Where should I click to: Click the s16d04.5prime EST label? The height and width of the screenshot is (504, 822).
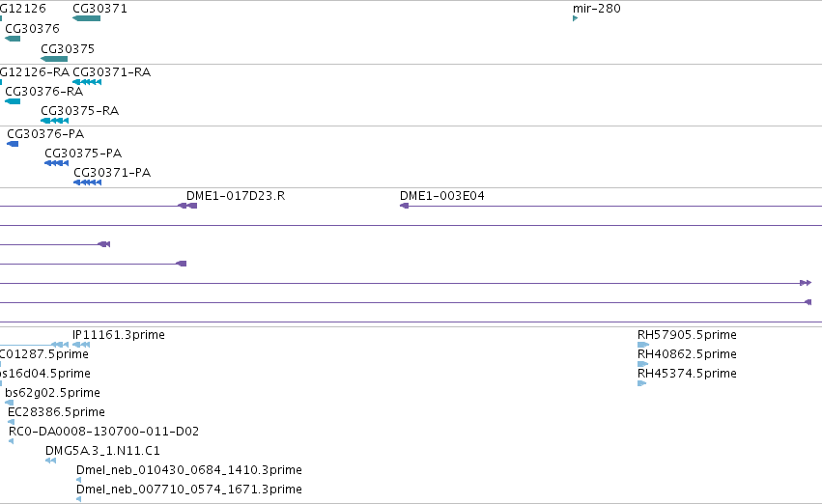coord(45,373)
